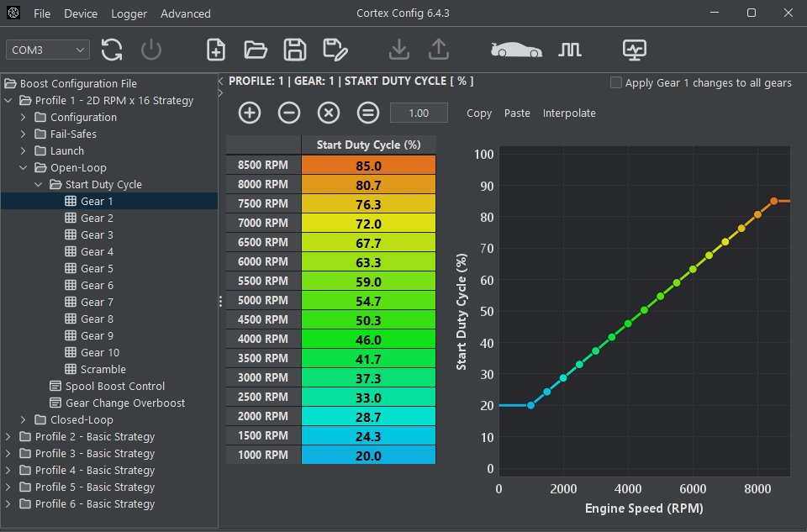Viewport: 807px width, 532px height.
Task: Select Gear 7 table in tree
Action: pyautogui.click(x=97, y=302)
